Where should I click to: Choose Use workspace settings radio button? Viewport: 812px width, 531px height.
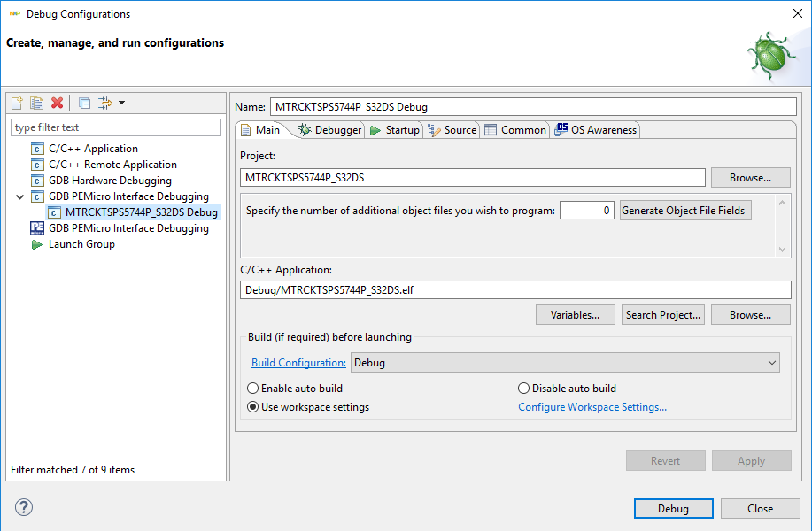coord(253,407)
